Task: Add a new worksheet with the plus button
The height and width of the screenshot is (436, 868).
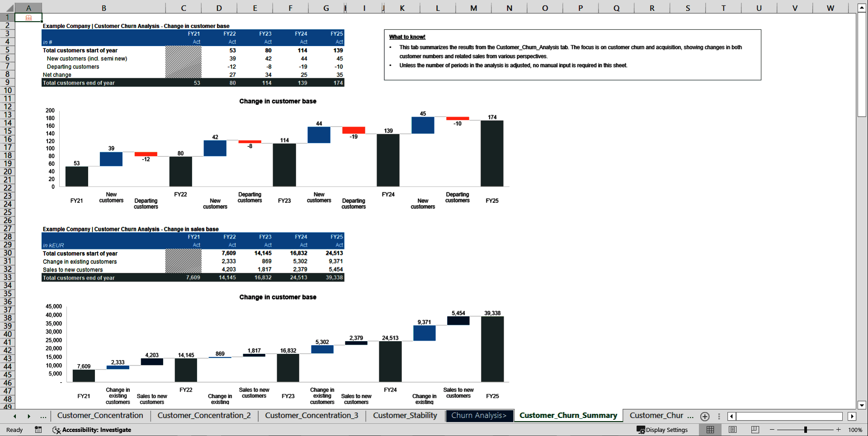Action: (704, 416)
